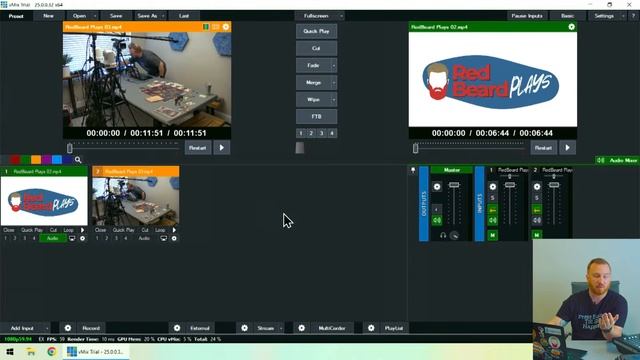Viewport: 640px width, 360px height.
Task: Open settings gear of Preview window
Action: click(226, 27)
